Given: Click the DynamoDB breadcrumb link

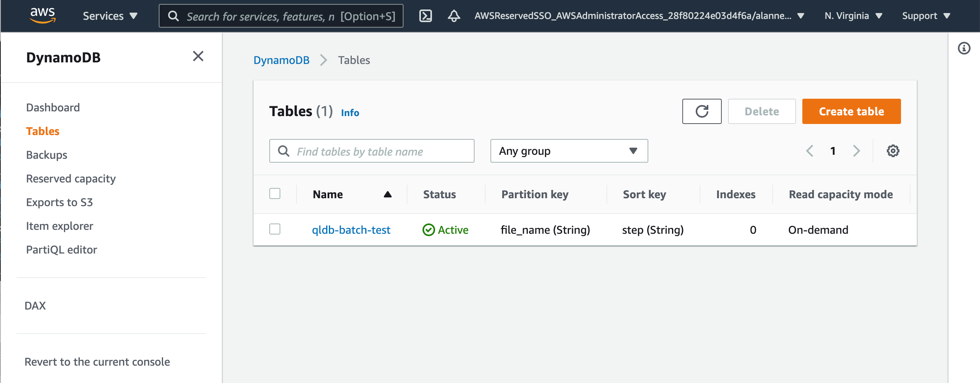Looking at the screenshot, I should [282, 60].
